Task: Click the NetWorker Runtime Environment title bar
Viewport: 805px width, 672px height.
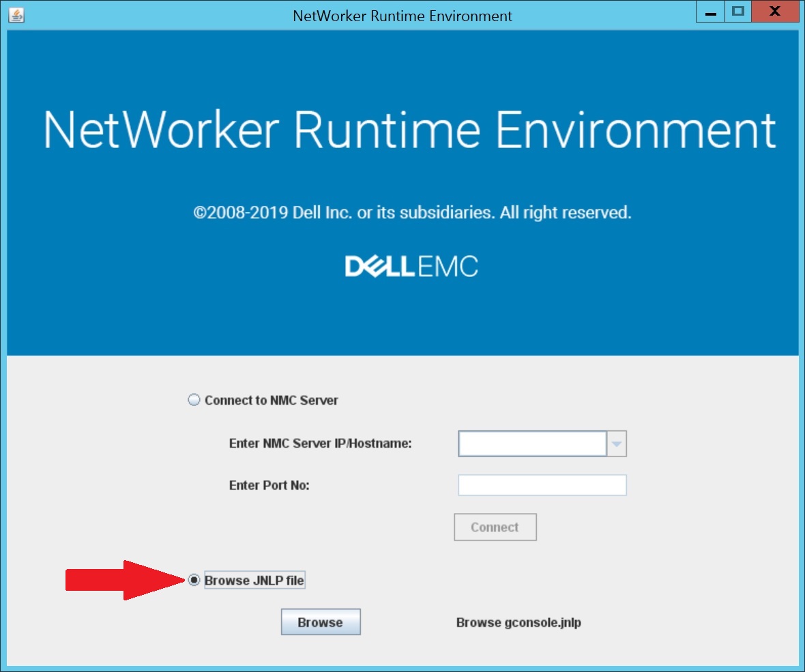Action: [x=402, y=15]
